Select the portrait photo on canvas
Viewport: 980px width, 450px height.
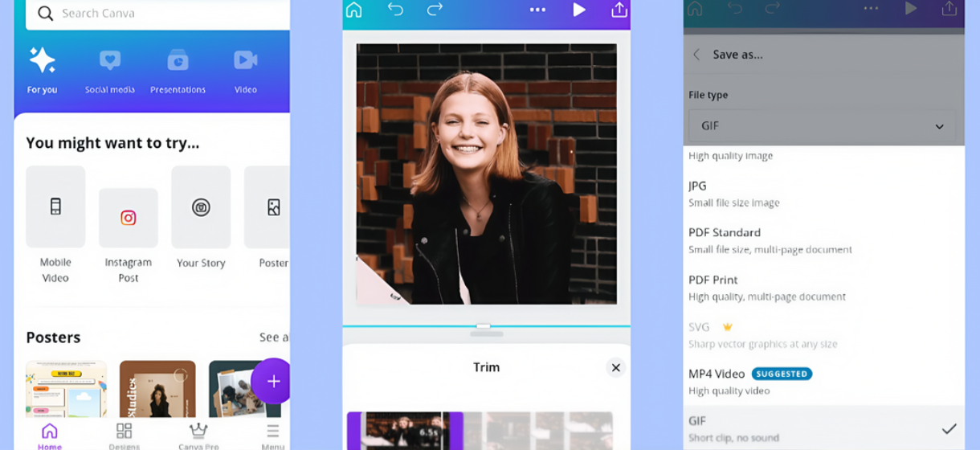point(487,174)
